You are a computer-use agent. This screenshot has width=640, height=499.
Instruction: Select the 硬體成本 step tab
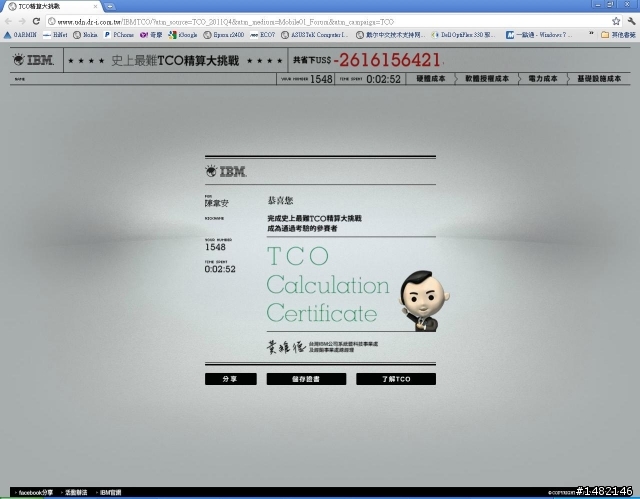coord(431,78)
